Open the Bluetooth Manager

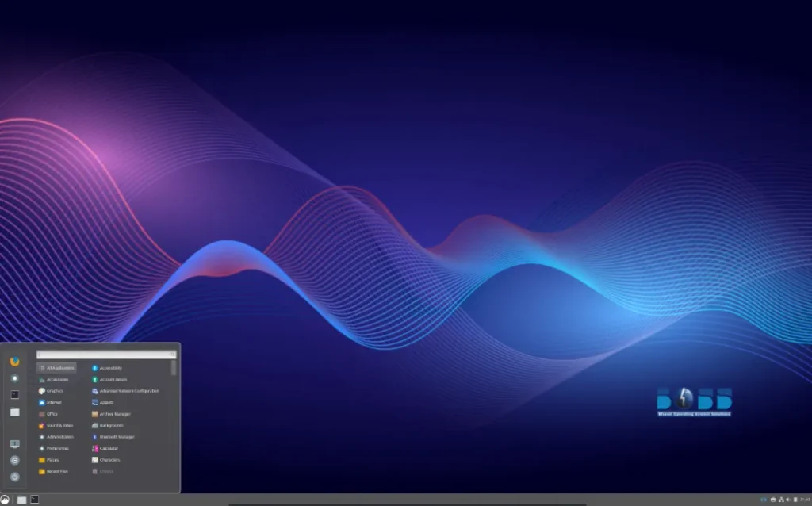[x=115, y=437]
